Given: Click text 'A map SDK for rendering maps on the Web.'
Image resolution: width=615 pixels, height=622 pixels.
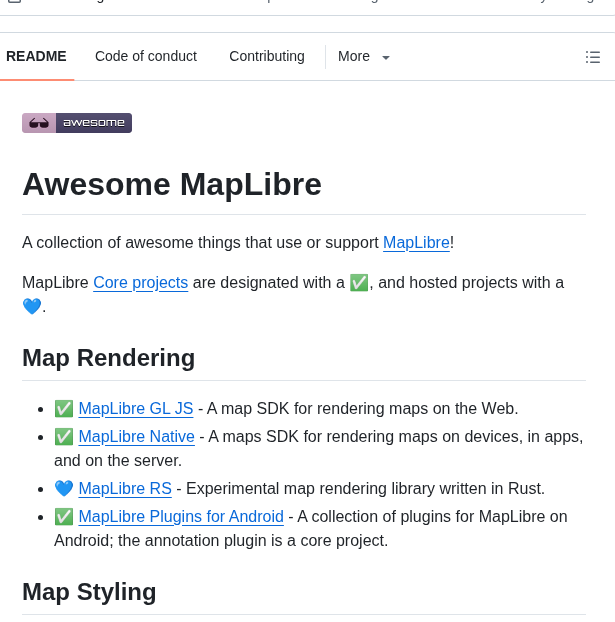Looking at the screenshot, I should tap(363, 409).
